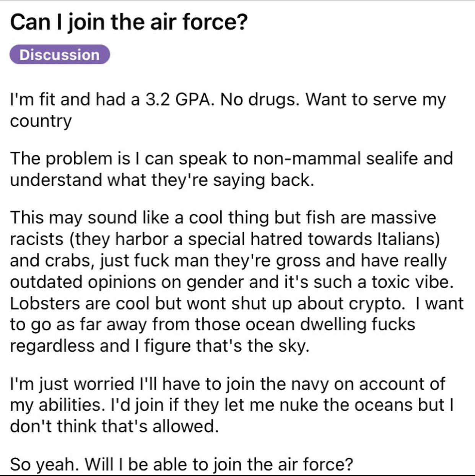The image size is (475, 476).
Task: Select the paragraph about non-mammal sealife
Action: pos(231,169)
